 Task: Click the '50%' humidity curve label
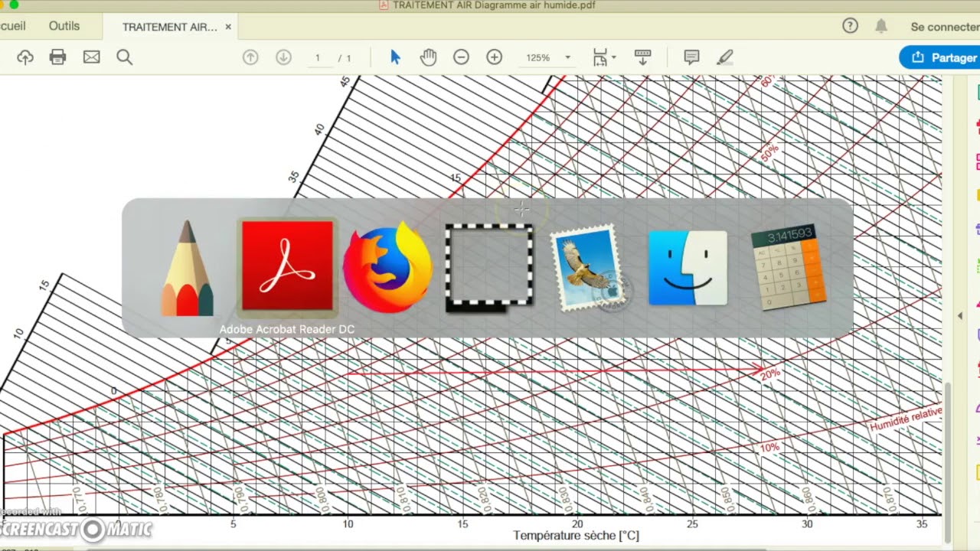point(769,152)
